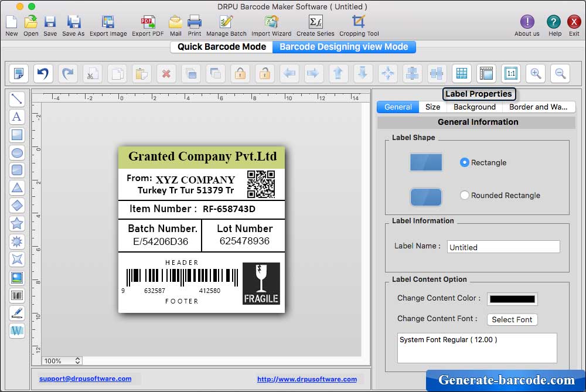Switch to Barcode Designing view Mode
Viewport: 586px width, 392px height.
pyautogui.click(x=344, y=47)
